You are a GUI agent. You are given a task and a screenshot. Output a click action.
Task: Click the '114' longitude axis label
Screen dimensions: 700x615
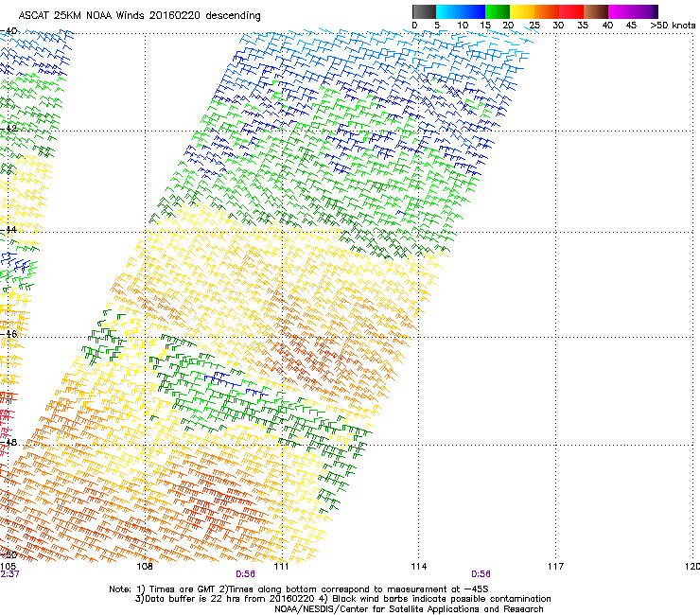pos(418,567)
